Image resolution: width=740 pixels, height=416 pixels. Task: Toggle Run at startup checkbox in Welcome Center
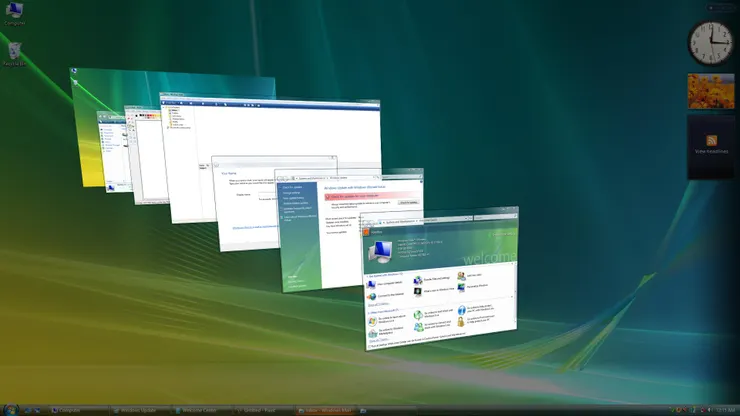tap(370, 347)
